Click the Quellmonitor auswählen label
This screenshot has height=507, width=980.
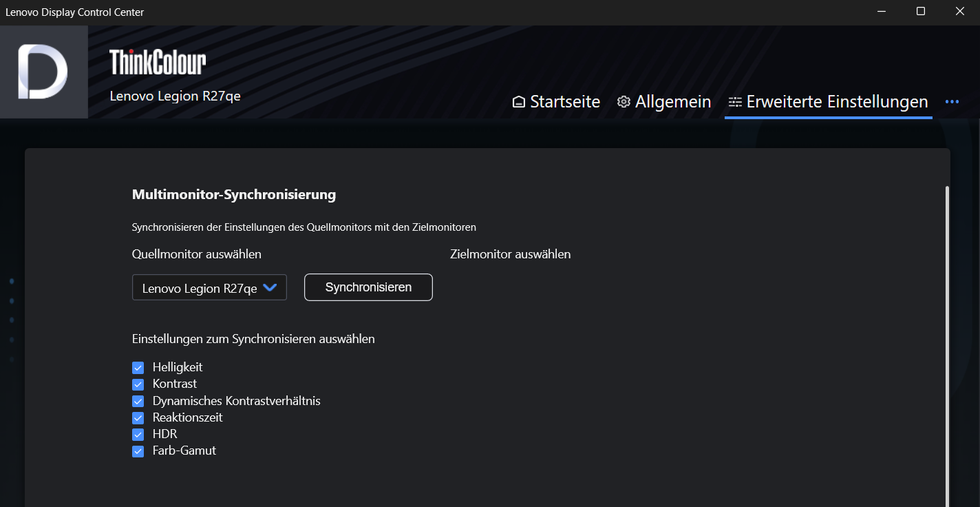click(x=197, y=254)
